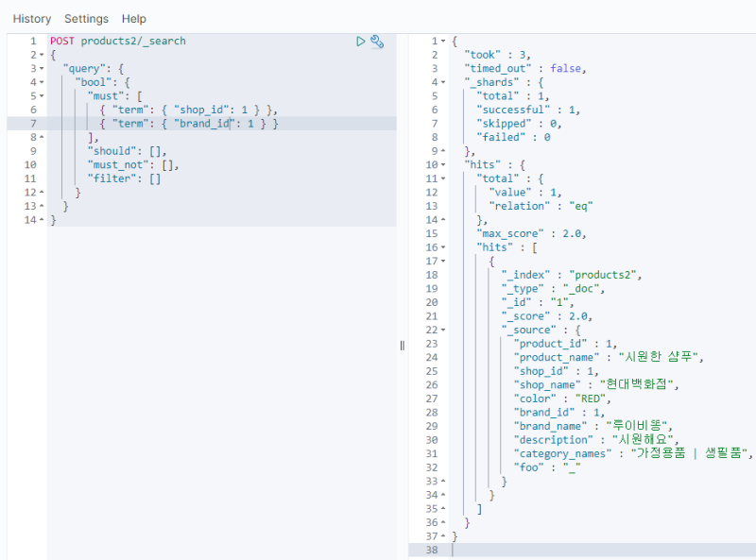This screenshot has width=756, height=560.
Task: Collapse the request's root brace on line 2
Action: [x=42, y=56]
